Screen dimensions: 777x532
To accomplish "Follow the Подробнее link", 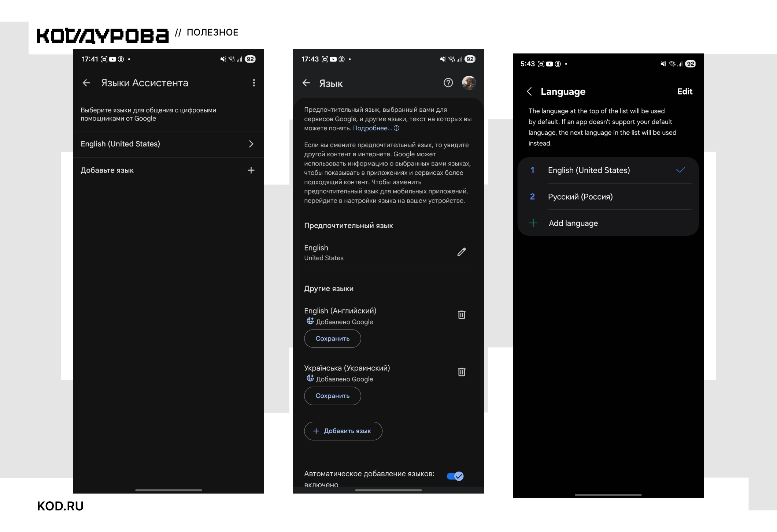I will 372,128.
